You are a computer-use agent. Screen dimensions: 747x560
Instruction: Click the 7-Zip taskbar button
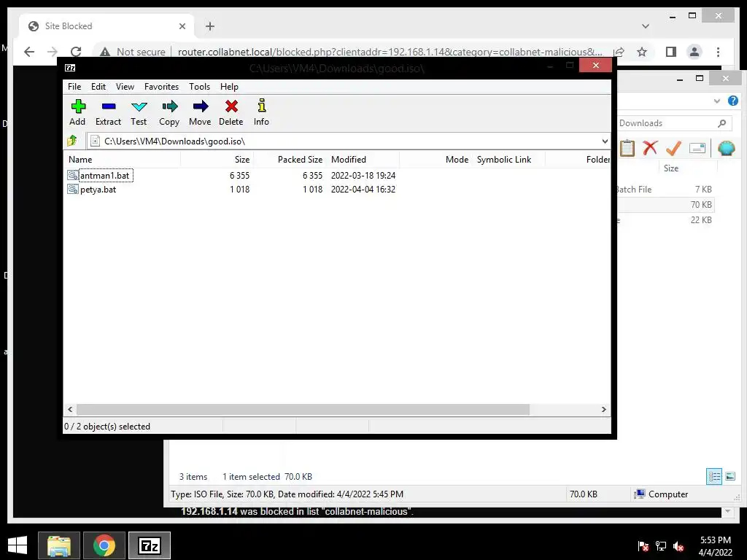tap(149, 545)
